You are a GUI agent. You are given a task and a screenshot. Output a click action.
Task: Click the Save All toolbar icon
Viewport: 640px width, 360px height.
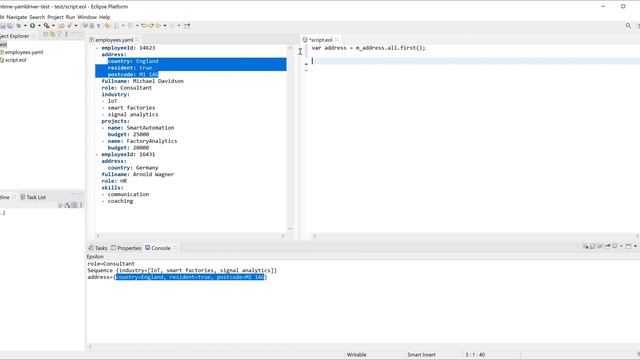coord(10,26)
